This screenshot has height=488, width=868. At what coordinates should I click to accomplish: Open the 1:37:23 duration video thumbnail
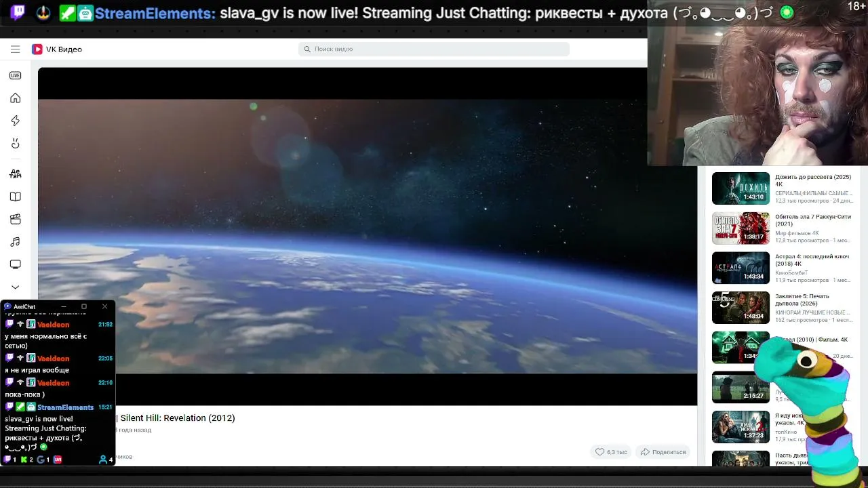741,427
